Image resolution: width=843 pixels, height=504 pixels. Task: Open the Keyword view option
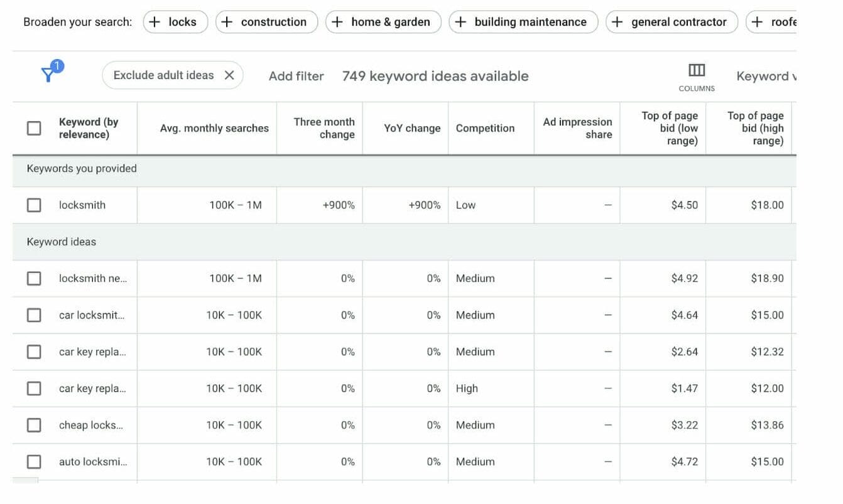765,76
